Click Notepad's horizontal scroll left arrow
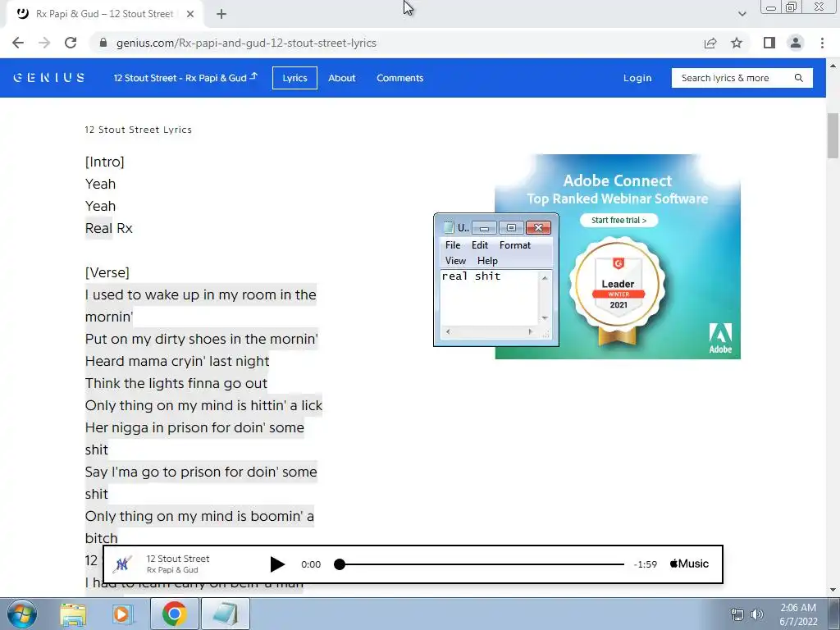The height and width of the screenshot is (630, 840). [448, 332]
